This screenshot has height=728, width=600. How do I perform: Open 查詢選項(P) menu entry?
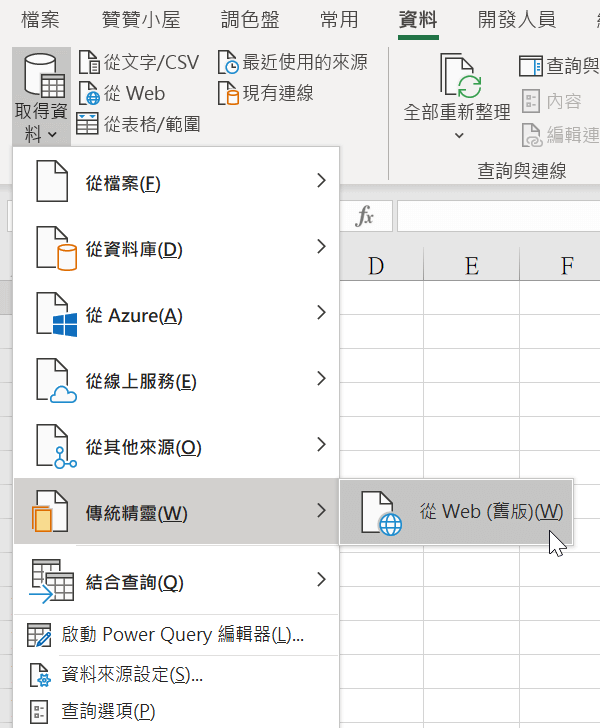[x=176, y=711]
